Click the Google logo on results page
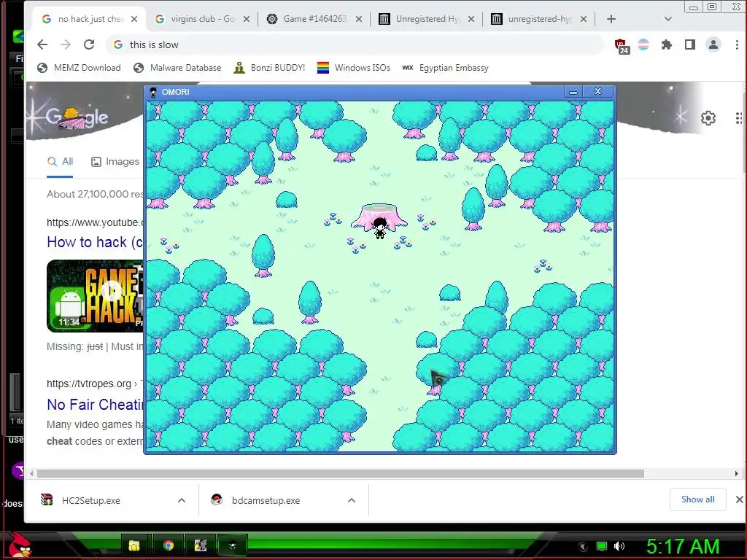 pyautogui.click(x=77, y=117)
